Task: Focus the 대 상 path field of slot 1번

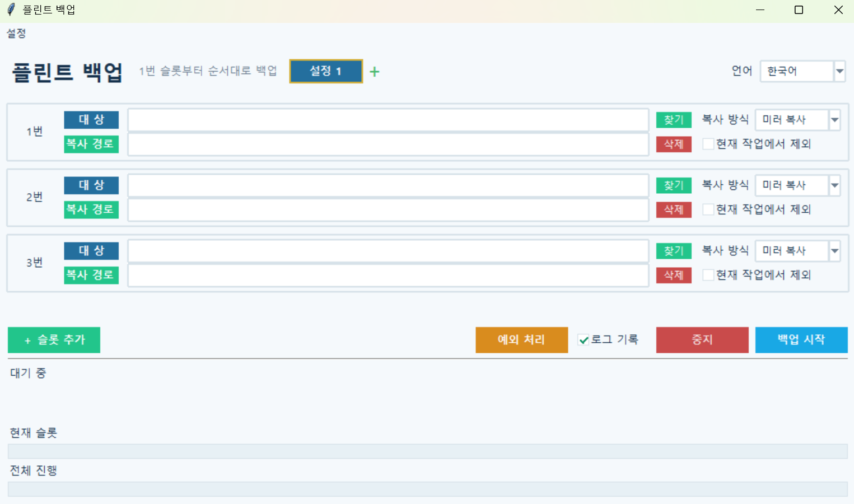Action: tap(388, 120)
